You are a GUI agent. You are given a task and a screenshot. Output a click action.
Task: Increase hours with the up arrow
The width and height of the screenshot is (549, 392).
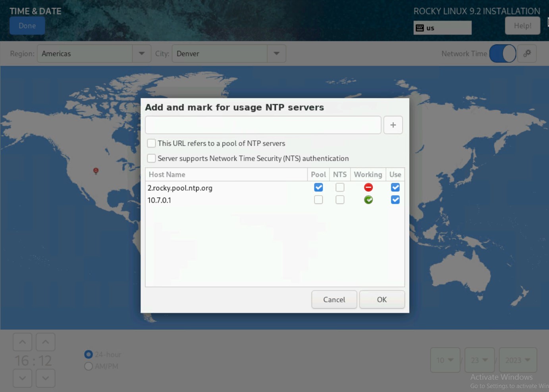click(23, 342)
